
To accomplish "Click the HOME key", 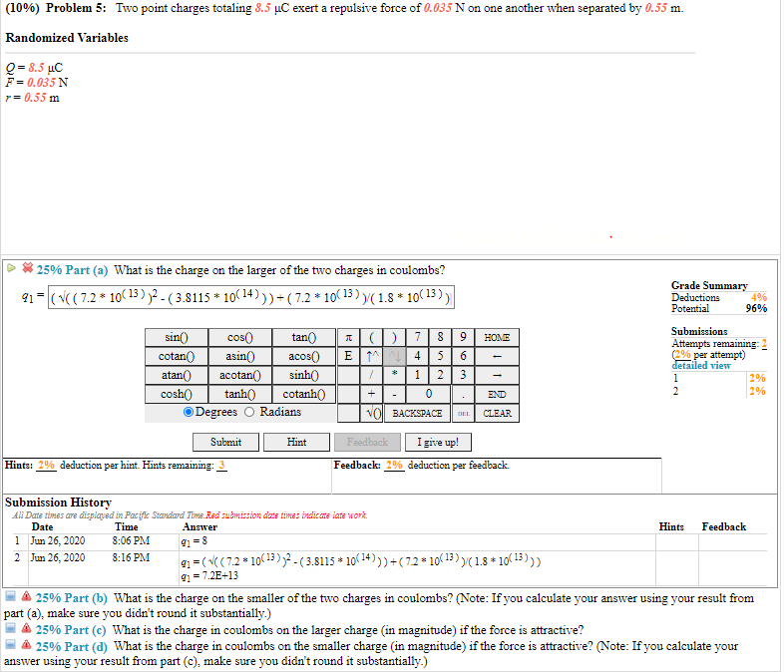I will [497, 337].
